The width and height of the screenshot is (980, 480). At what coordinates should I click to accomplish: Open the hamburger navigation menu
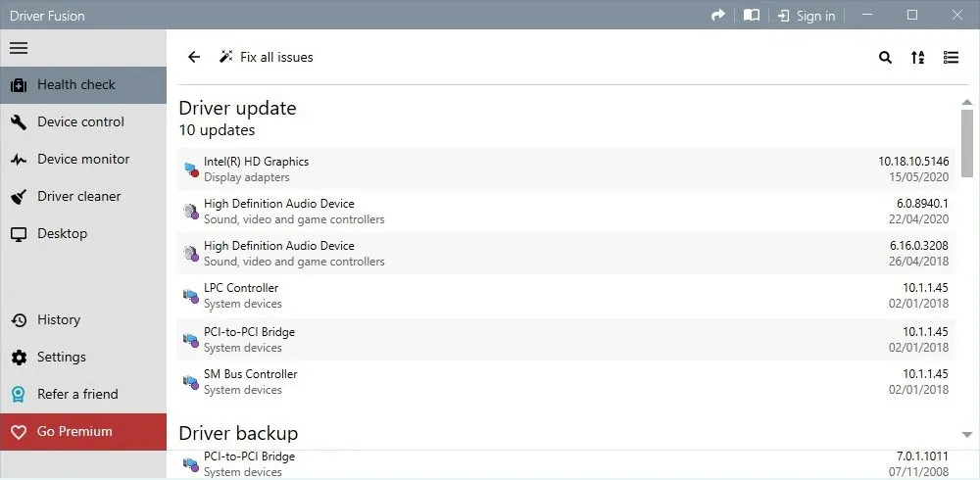tap(19, 48)
